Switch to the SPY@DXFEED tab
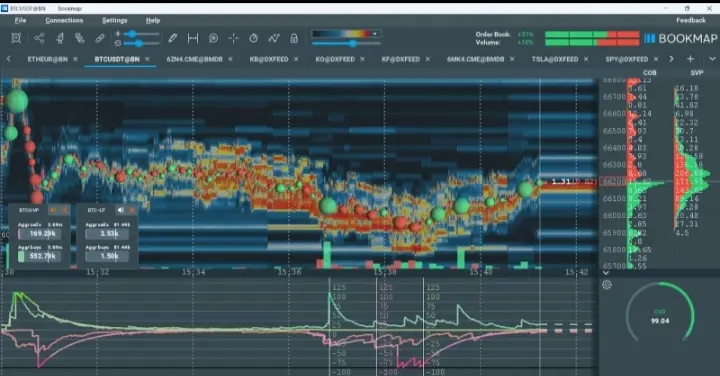720x376 pixels. [626, 59]
